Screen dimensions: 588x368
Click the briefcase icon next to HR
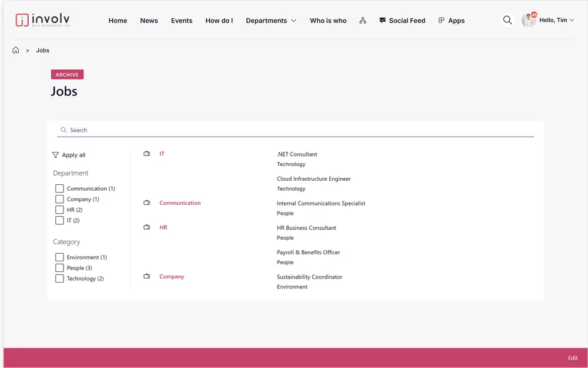tap(146, 227)
